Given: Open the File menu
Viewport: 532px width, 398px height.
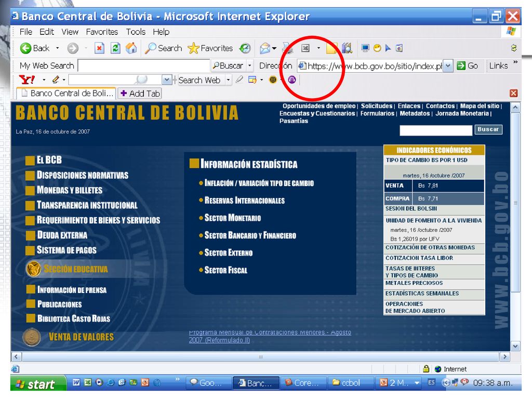Looking at the screenshot, I should 26,32.
